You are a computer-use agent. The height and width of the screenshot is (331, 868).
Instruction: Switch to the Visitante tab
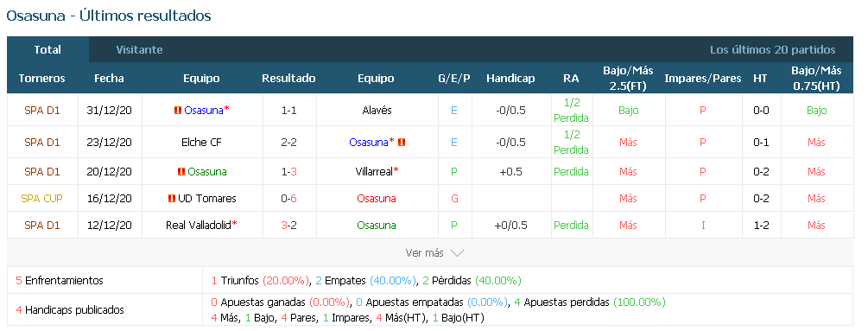point(140,49)
